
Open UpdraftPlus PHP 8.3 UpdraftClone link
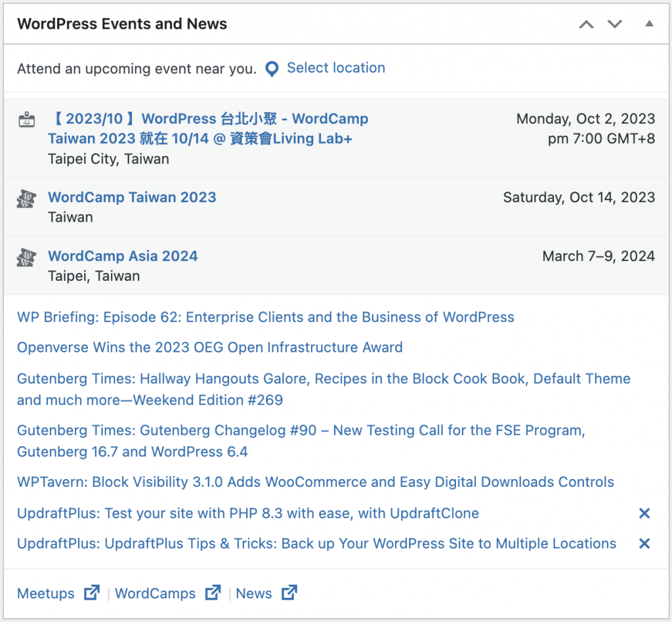coord(247,513)
